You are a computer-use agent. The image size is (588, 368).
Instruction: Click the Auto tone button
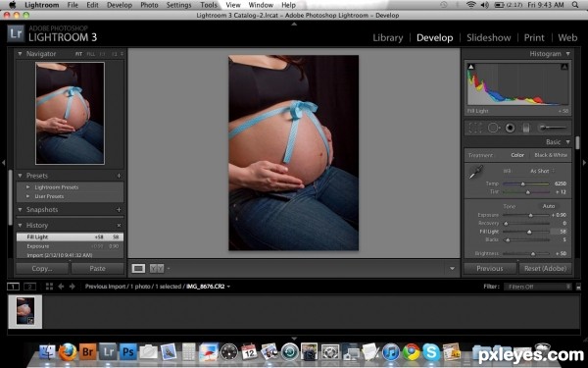549,206
